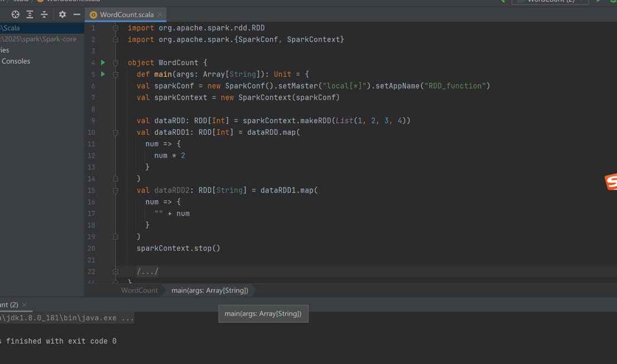Click import org.apache.spark.rdd.RDD line
The width and height of the screenshot is (617, 364).
click(196, 28)
